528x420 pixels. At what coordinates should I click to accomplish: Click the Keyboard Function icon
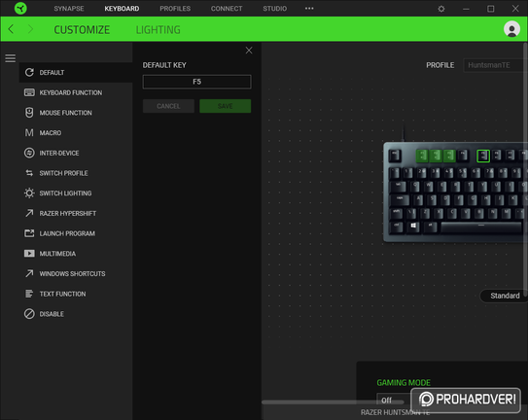click(x=29, y=92)
